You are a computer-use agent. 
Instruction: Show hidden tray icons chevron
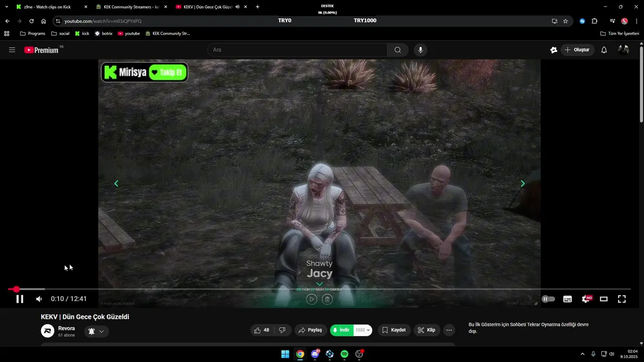click(583, 354)
